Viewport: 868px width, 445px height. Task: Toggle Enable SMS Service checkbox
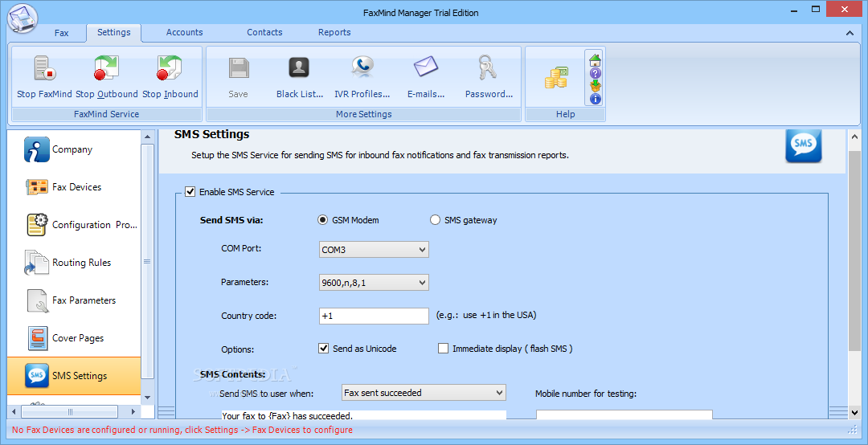(190, 191)
